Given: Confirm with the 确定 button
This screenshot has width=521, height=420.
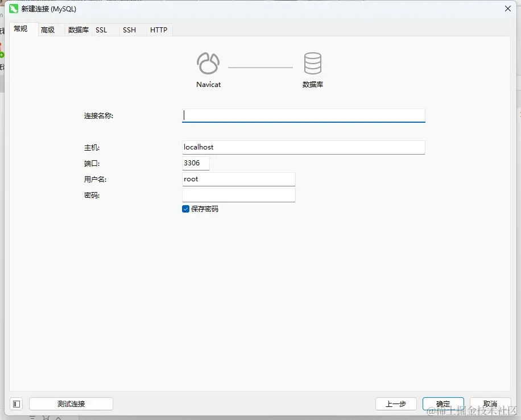Looking at the screenshot, I should [443, 404].
